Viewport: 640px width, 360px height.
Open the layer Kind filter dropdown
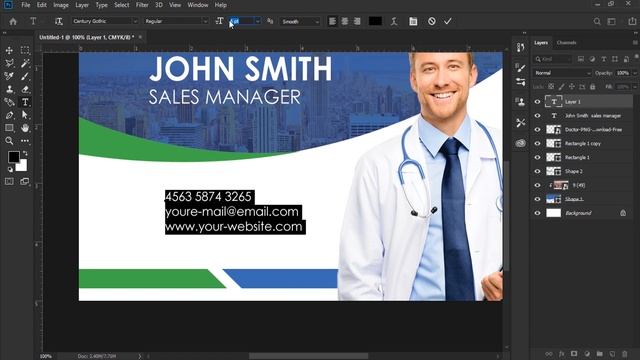pos(553,59)
